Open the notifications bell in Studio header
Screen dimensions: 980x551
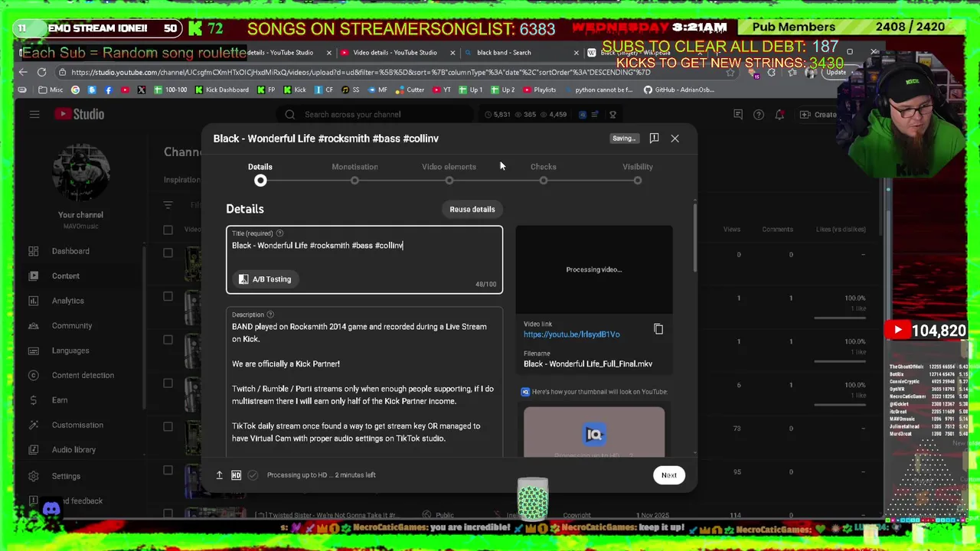(x=779, y=115)
